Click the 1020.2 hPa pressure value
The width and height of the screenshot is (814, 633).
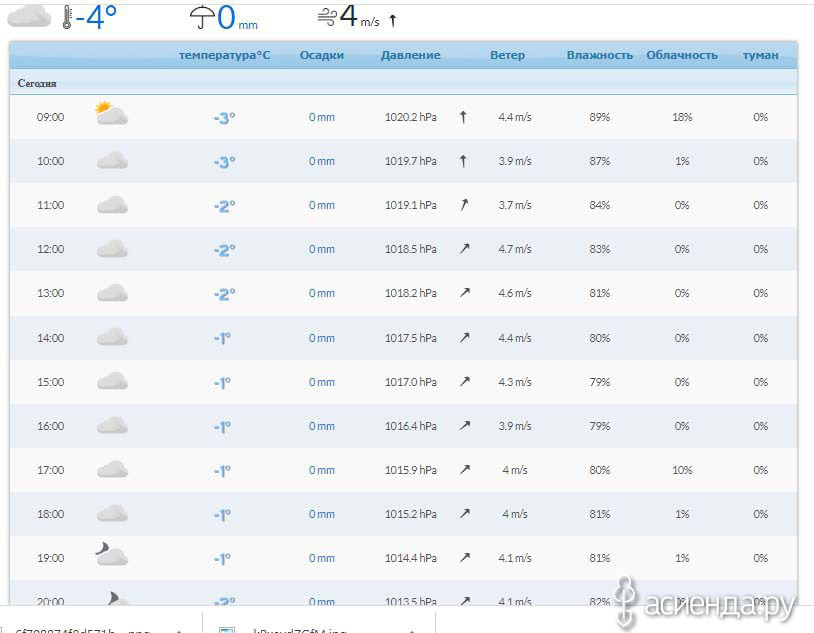410,117
